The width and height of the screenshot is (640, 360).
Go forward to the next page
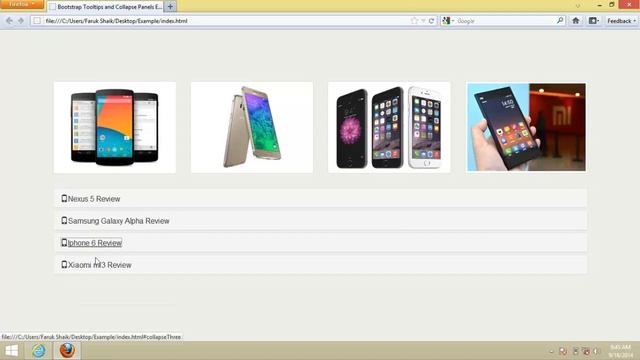tap(21, 20)
